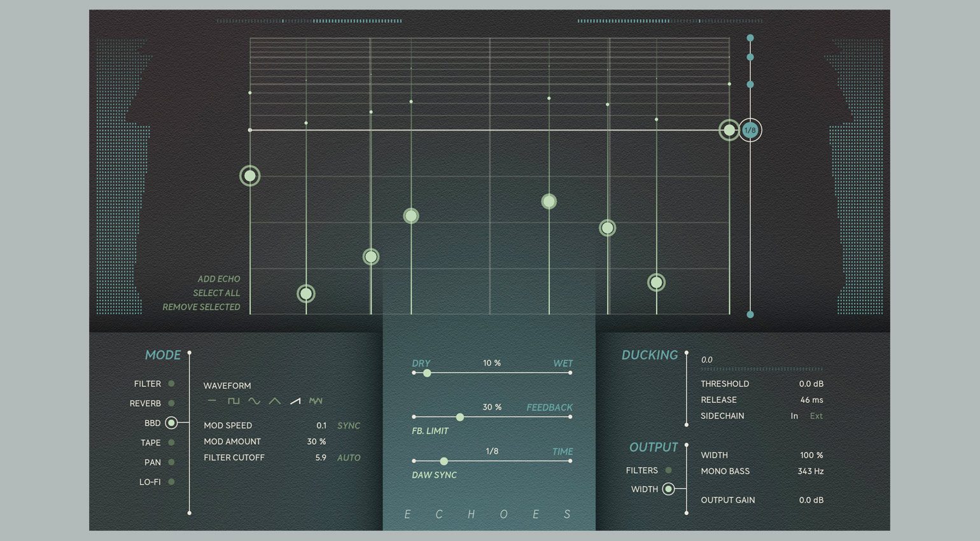Click SELECT ALL echoes
This screenshot has height=541, width=980.
[216, 293]
